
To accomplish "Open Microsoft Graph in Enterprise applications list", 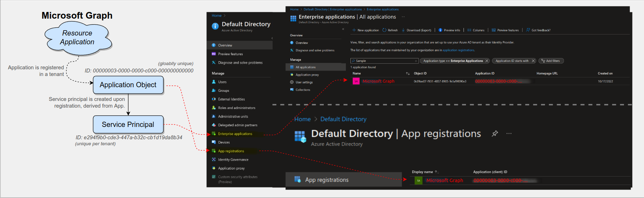I will coord(379,81).
